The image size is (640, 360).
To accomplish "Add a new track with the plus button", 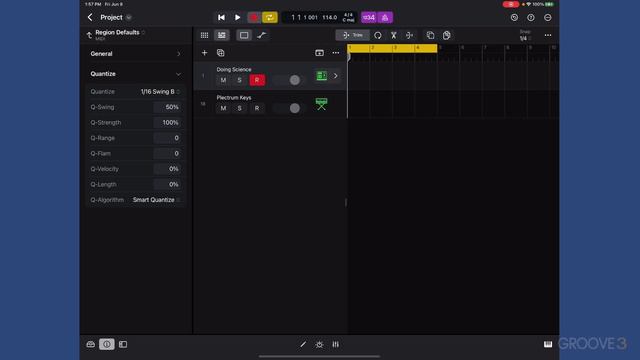I will (204, 53).
